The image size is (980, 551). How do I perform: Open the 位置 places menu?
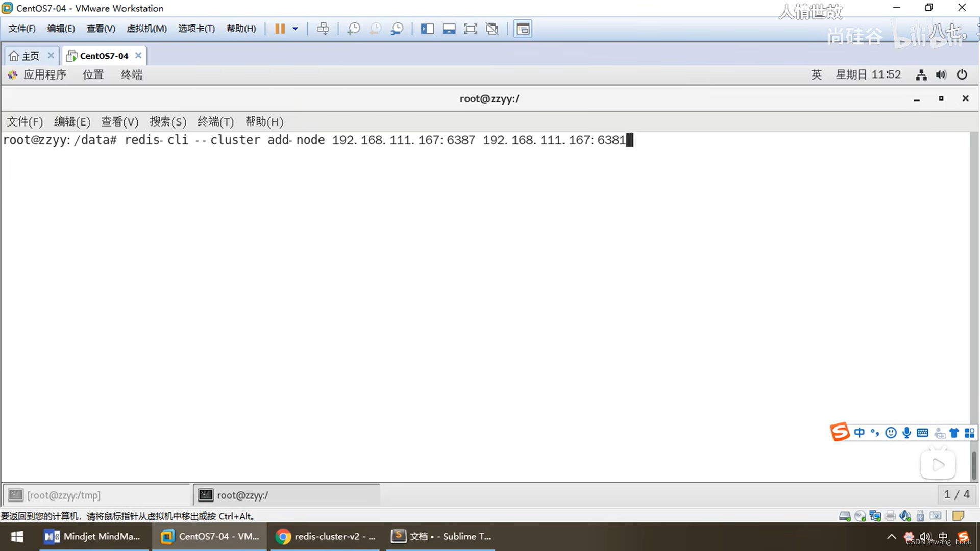93,74
